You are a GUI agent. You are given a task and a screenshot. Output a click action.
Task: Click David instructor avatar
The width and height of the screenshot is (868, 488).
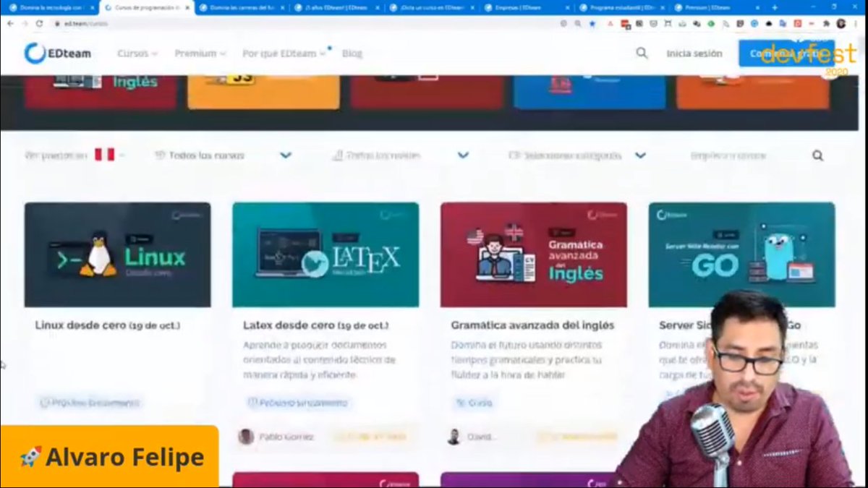tap(454, 437)
